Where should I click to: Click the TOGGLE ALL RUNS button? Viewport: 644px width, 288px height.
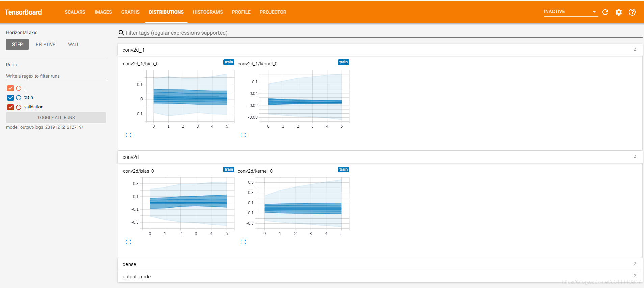click(56, 118)
